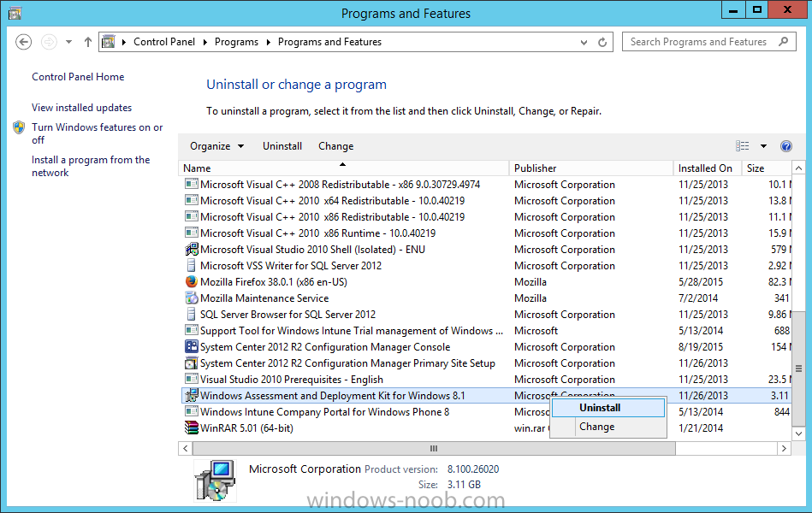Click Mozilla Maintenance Service icon
This screenshot has width=812, height=513.
[191, 298]
